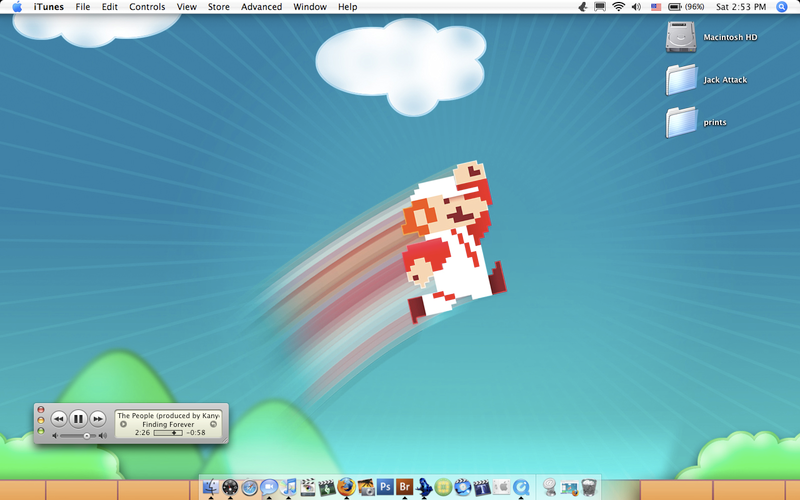Click the battery status (96%) indicator
This screenshot has width=800, height=500.
(x=686, y=7)
